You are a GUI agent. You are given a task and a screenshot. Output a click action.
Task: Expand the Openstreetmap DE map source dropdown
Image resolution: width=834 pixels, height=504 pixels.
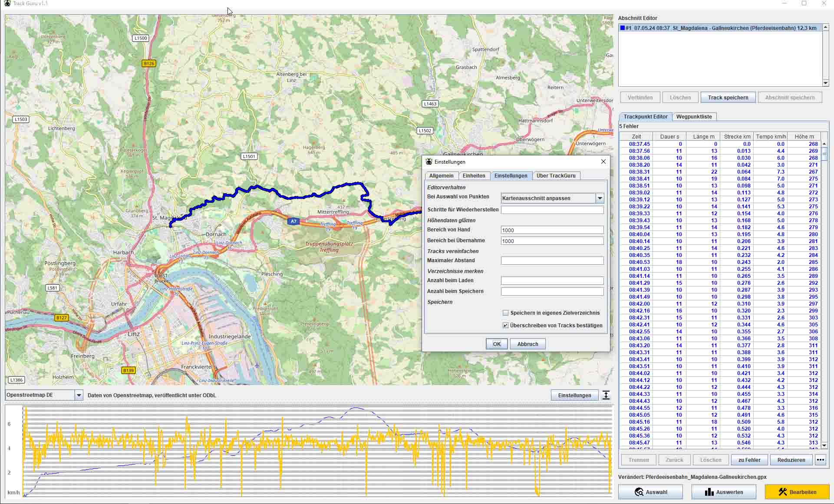79,395
